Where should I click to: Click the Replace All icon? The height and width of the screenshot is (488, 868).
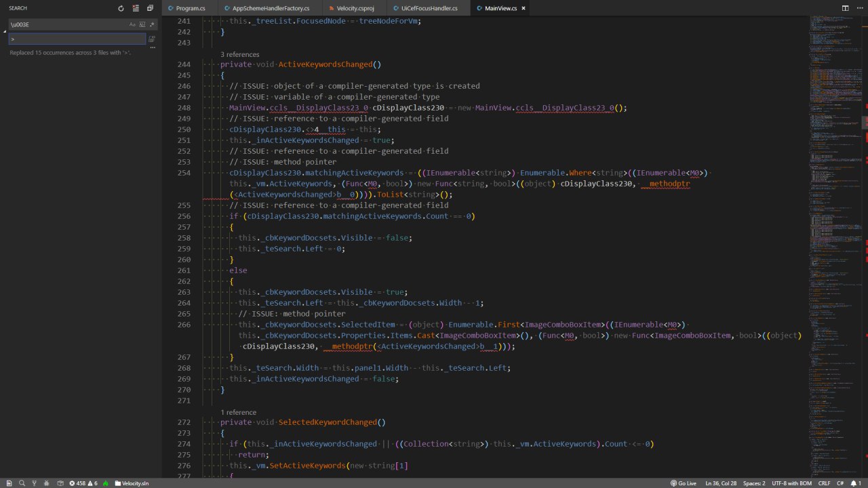(x=152, y=39)
